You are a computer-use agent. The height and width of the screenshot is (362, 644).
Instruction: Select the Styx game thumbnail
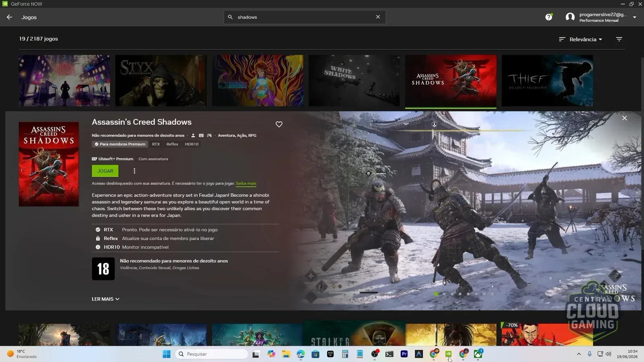(x=161, y=80)
